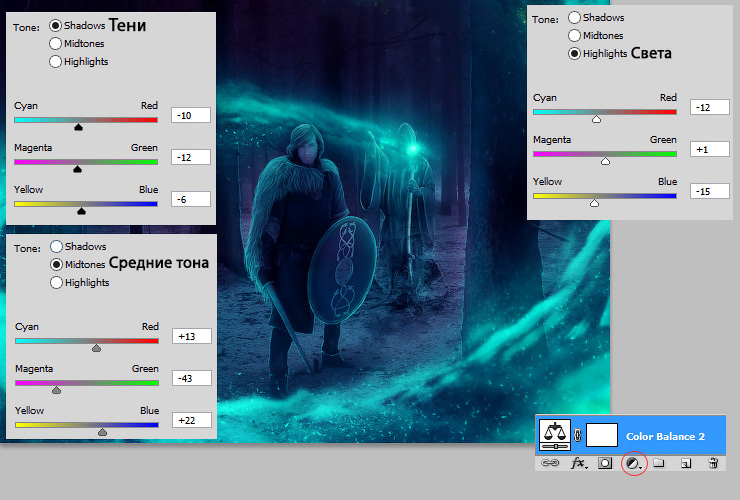Select Midtones radio in Средние тона panel
The height and width of the screenshot is (500, 740).
56,264
